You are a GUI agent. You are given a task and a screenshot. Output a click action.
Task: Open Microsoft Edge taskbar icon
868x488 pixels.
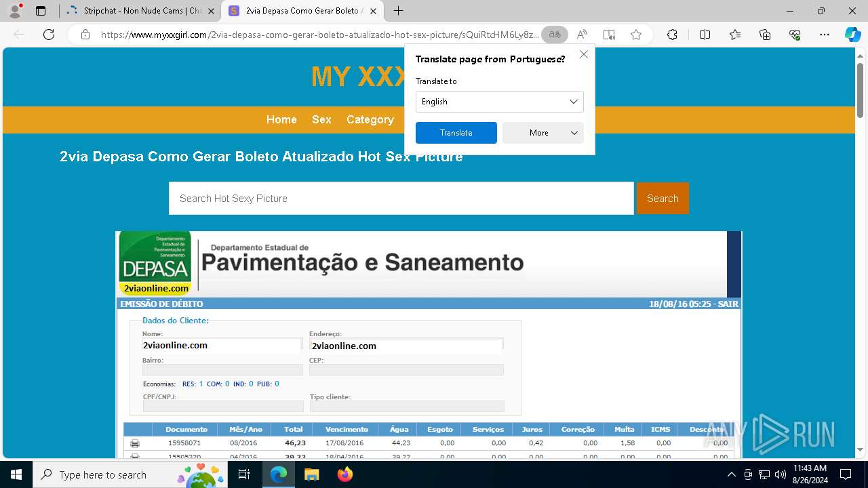point(279,474)
